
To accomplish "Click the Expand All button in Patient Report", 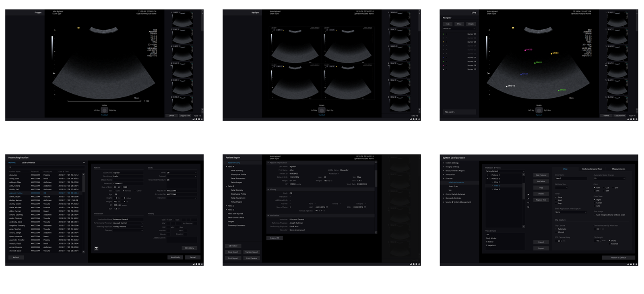I will (274, 238).
